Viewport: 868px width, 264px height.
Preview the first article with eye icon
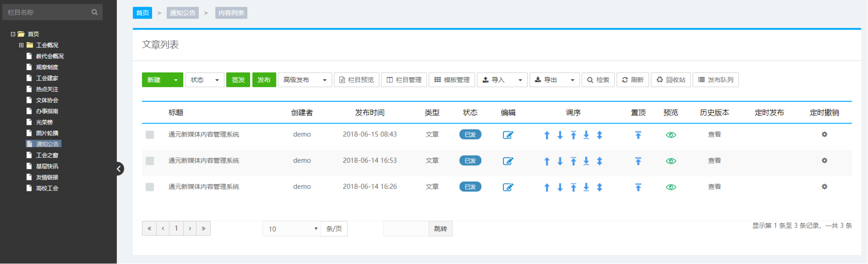(671, 135)
